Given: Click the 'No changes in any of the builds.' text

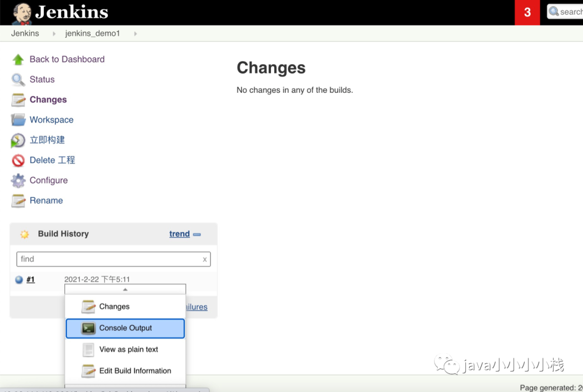Looking at the screenshot, I should 295,90.
